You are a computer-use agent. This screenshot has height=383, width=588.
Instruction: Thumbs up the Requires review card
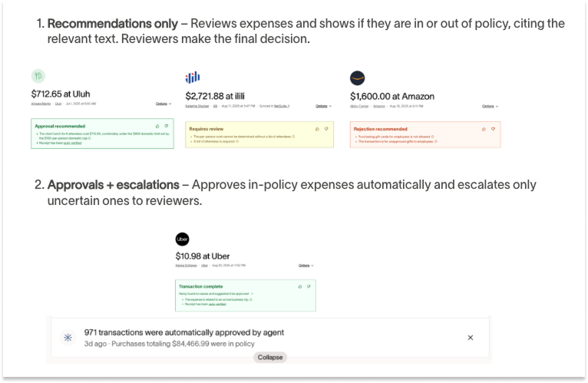(317, 129)
